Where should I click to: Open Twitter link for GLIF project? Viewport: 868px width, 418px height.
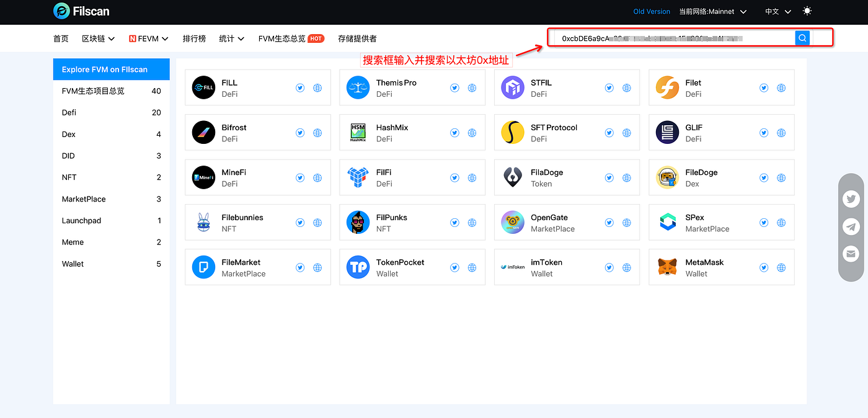[764, 133]
